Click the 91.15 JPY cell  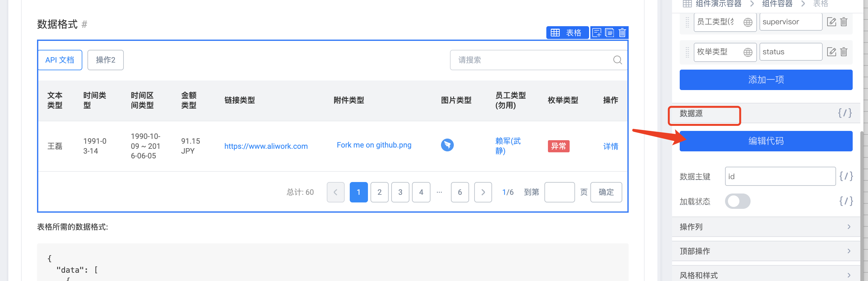click(x=191, y=146)
